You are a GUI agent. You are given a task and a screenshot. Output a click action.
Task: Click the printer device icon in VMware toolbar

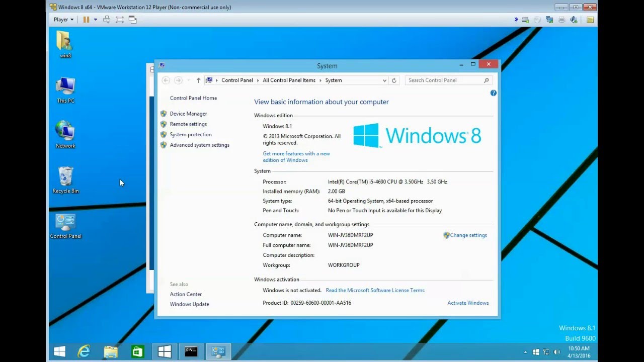coord(561,19)
